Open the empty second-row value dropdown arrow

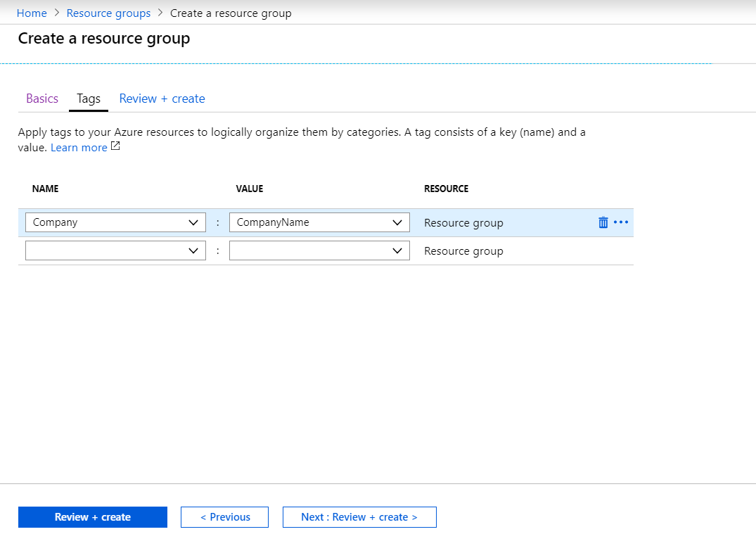click(x=398, y=250)
